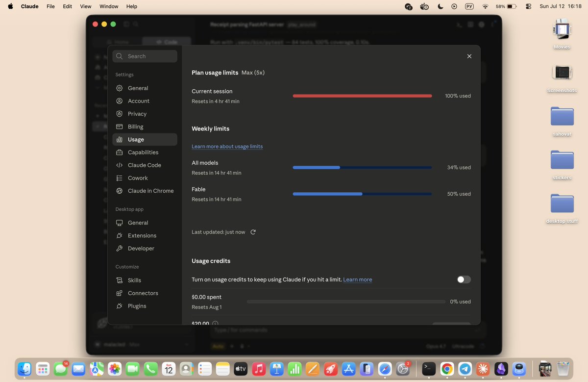Click the date and time in menu bar
588x382 pixels.
tap(561, 6)
